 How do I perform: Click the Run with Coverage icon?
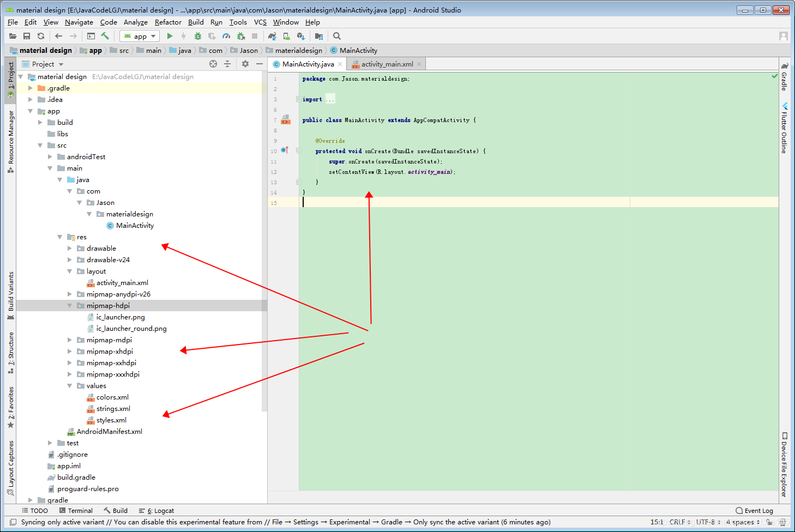click(x=212, y=36)
